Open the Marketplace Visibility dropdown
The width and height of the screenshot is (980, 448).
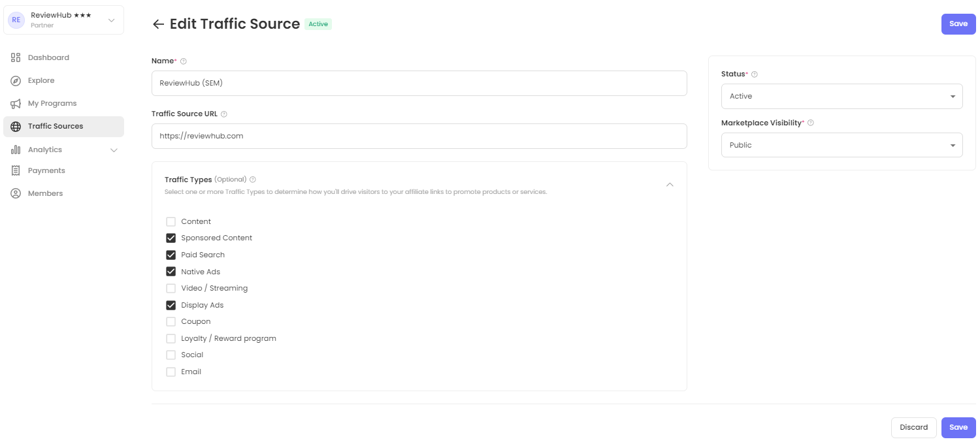(x=841, y=145)
